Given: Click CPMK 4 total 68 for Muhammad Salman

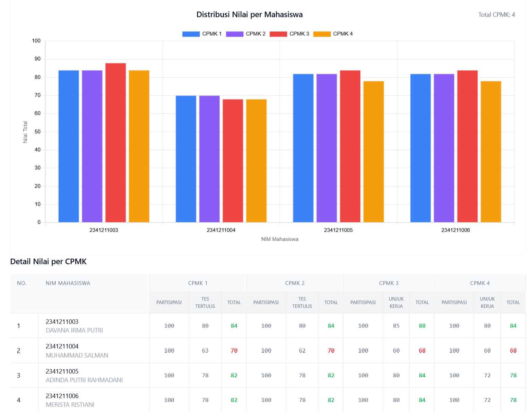Looking at the screenshot, I should point(513,351).
